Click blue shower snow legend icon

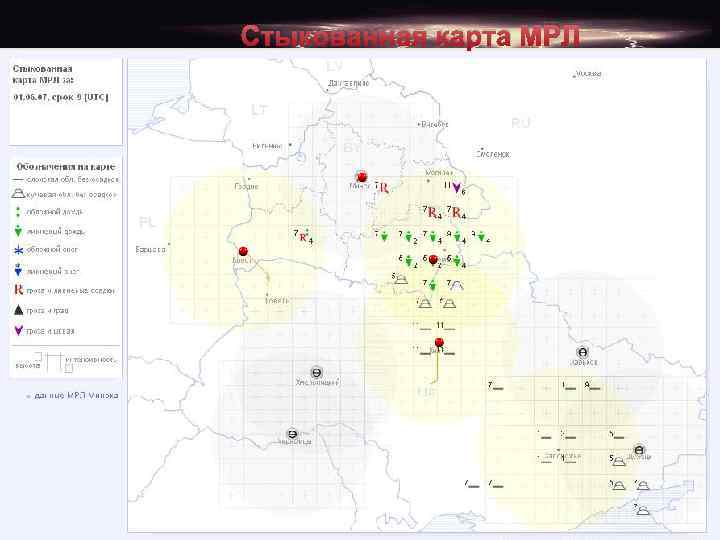[x=18, y=270]
